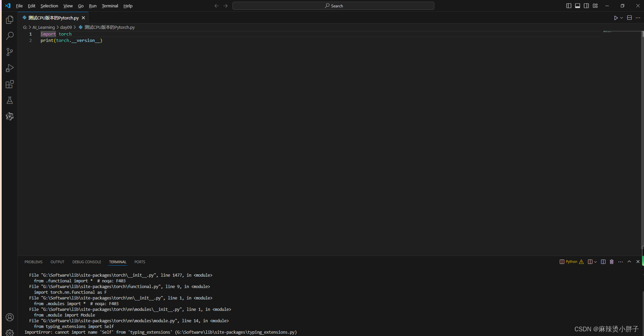The height and width of the screenshot is (336, 644).
Task: Toggle the Secondary Side Bar
Action: [586, 6]
